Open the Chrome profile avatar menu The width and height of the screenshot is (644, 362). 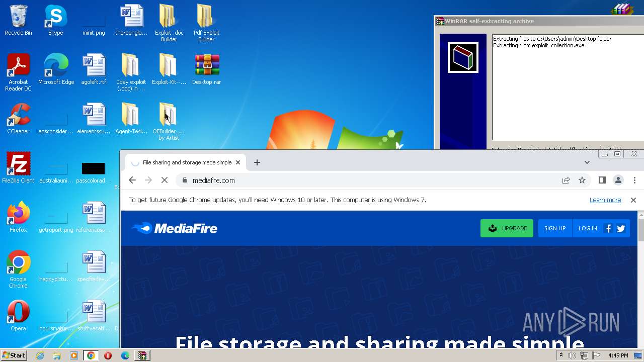(618, 180)
